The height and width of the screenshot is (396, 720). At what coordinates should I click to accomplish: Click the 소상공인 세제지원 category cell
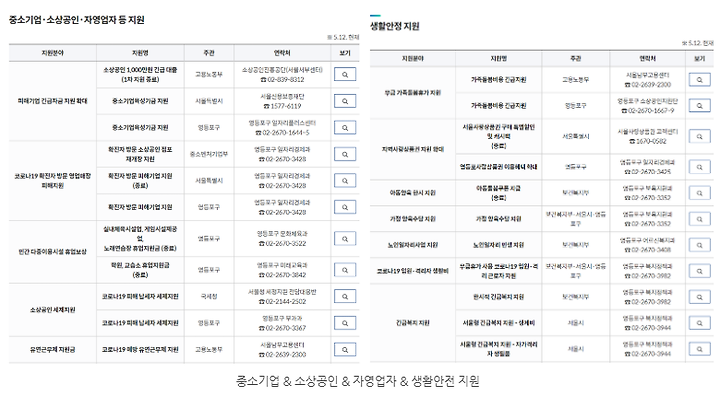click(53, 310)
